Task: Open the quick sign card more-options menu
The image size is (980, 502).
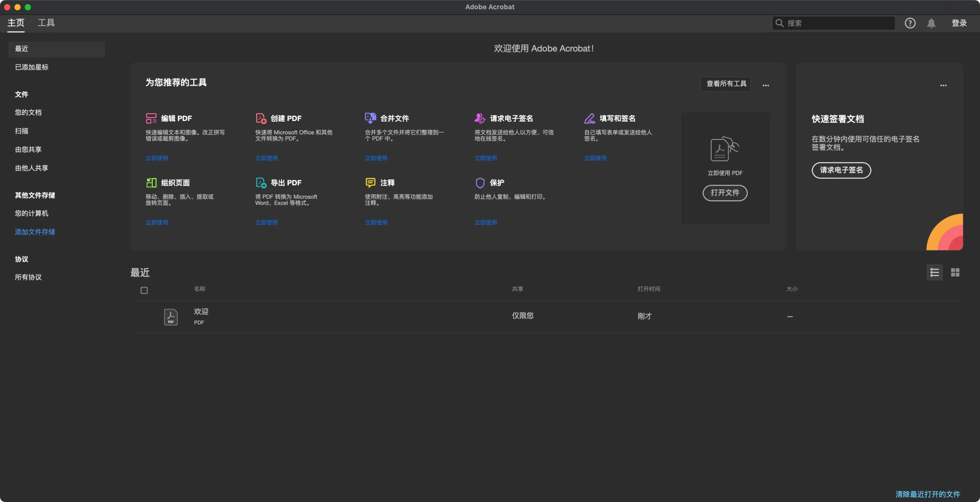Action: 943,85
